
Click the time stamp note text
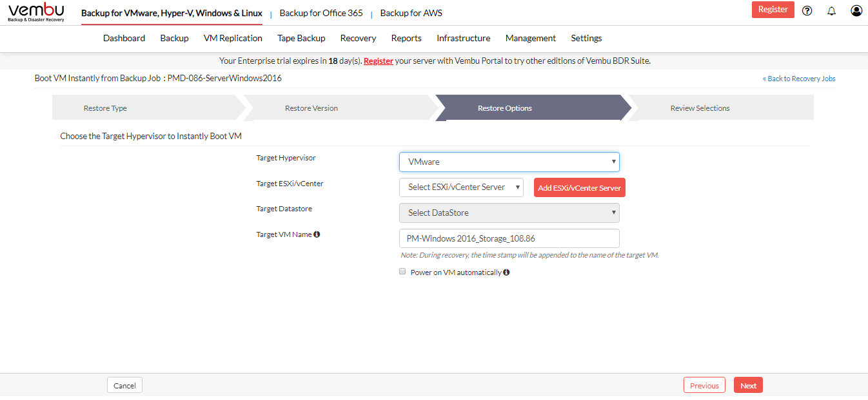[529, 255]
